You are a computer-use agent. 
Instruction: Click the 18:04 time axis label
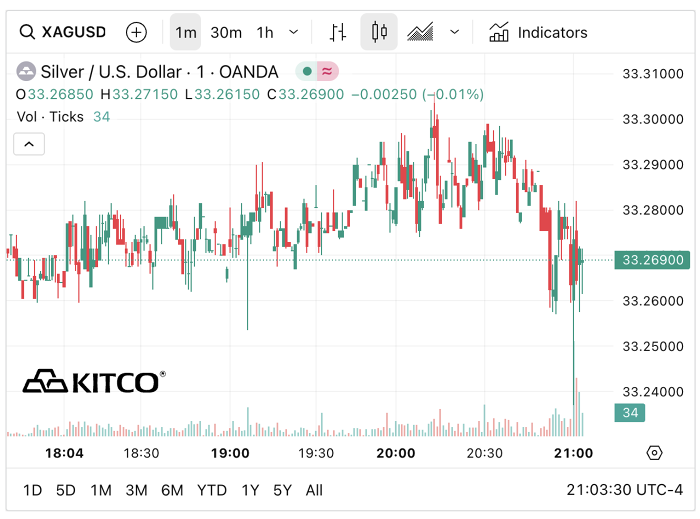click(64, 453)
